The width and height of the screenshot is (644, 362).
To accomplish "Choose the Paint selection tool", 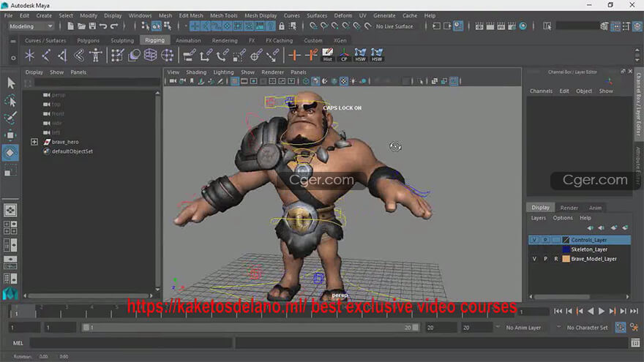I will (x=11, y=118).
